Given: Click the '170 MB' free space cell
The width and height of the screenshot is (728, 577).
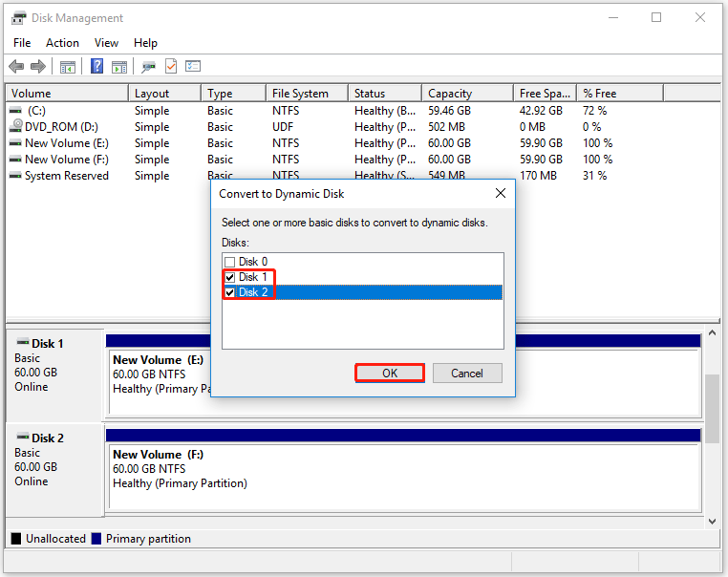Looking at the screenshot, I should (538, 176).
